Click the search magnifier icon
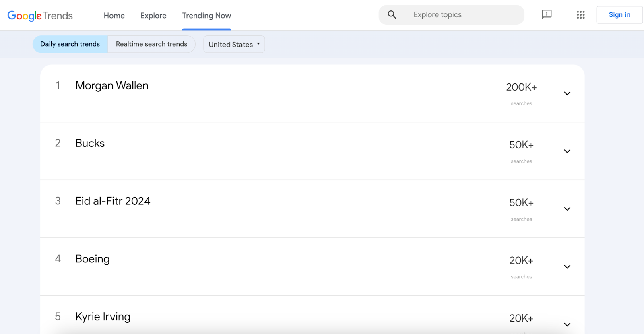 [x=392, y=15]
